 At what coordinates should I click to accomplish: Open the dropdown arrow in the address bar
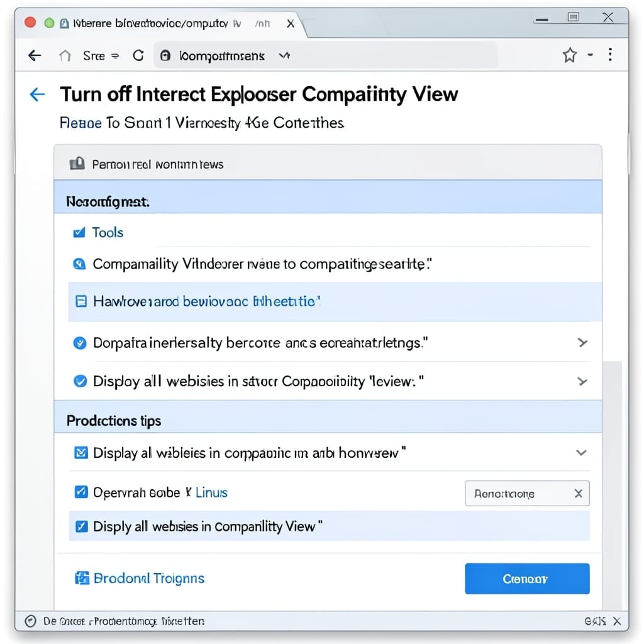coord(285,55)
